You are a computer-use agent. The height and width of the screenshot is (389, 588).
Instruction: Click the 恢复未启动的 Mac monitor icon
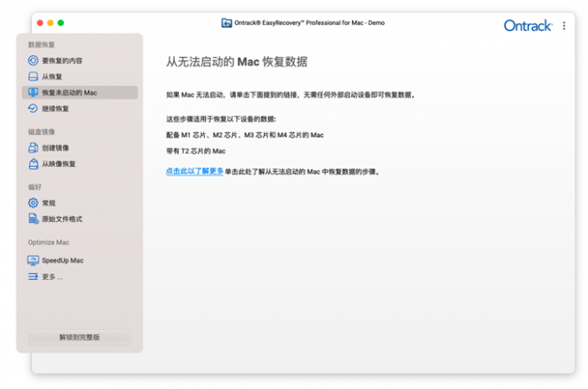click(x=33, y=92)
